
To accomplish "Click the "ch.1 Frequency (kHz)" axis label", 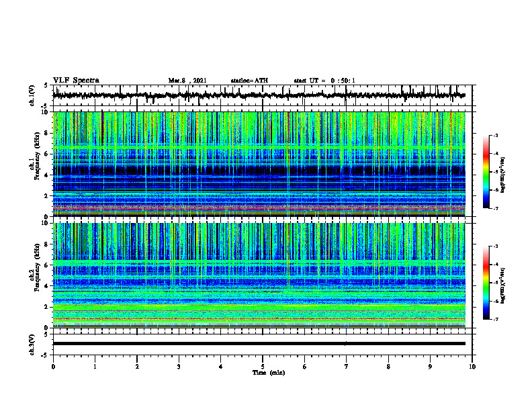I will (x=34, y=156).
